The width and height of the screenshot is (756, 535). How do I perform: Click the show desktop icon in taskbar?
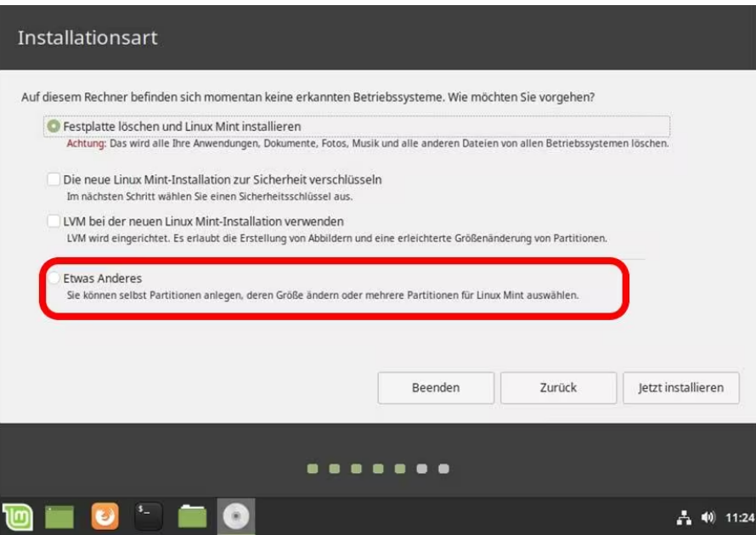[59, 515]
